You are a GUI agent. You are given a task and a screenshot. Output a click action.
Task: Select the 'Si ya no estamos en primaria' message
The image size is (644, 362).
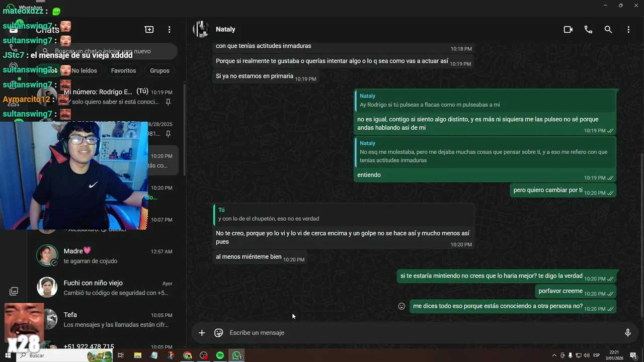[x=266, y=76]
